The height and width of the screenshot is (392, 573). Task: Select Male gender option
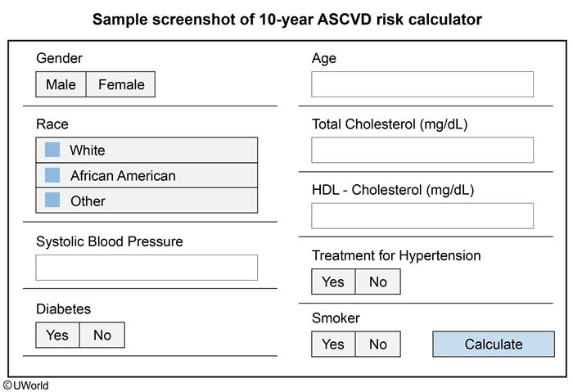(x=61, y=84)
